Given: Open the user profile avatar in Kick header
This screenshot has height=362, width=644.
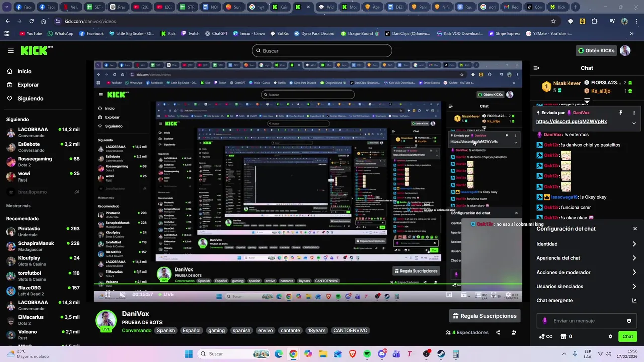Looking at the screenshot, I should point(625,51).
